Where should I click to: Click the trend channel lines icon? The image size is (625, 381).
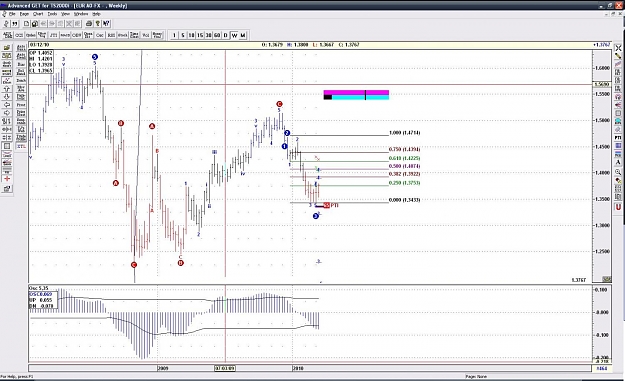pyautogui.click(x=618, y=64)
